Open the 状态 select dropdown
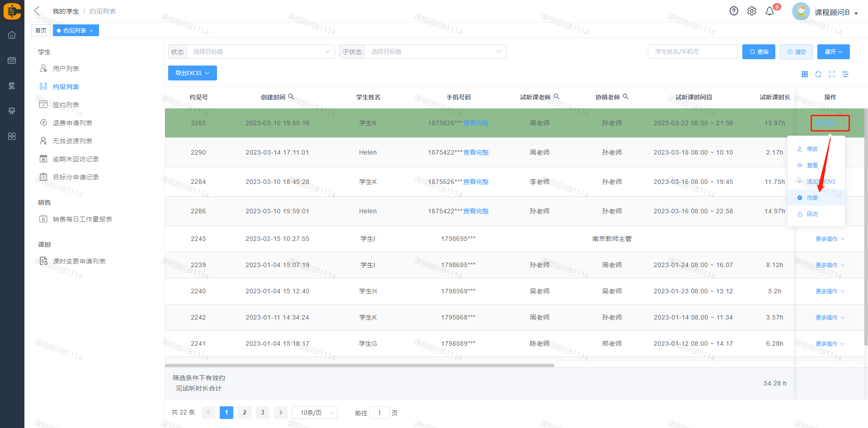Viewport: 868px width, 428px height. click(x=260, y=52)
